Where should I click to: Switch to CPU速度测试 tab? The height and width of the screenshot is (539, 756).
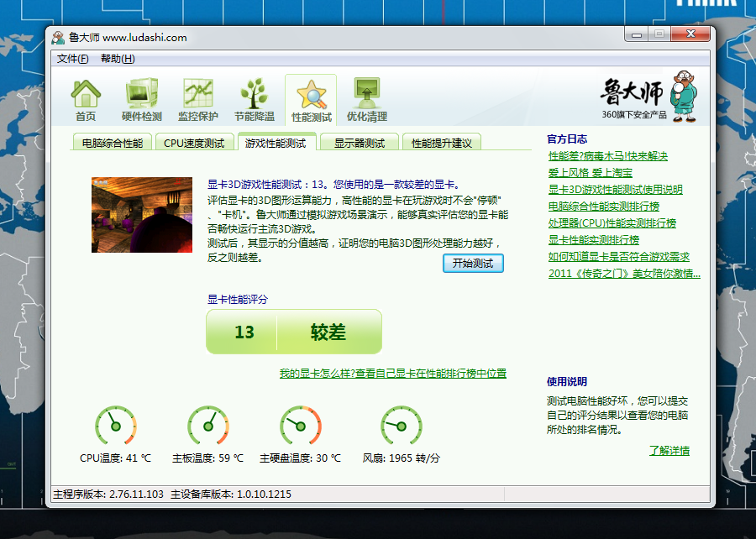click(x=194, y=143)
